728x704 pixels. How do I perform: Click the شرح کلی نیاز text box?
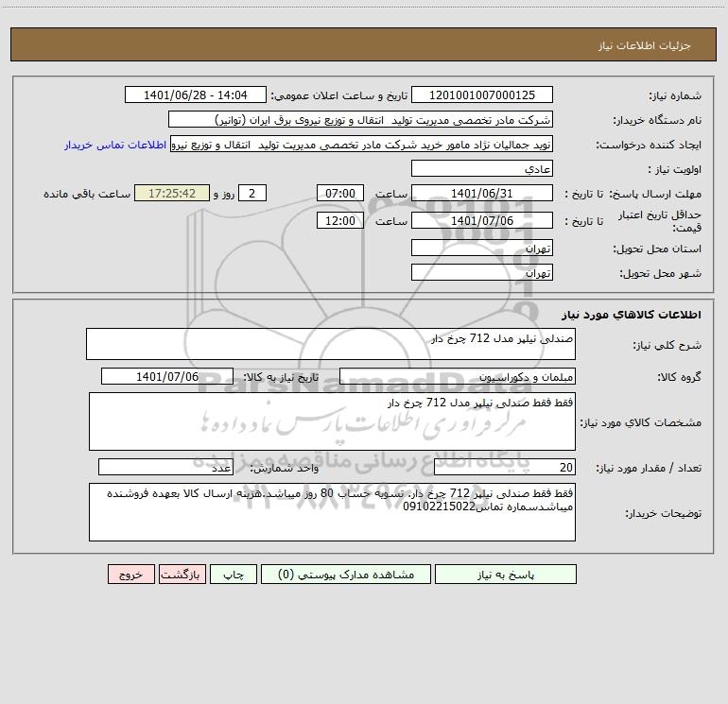(331, 344)
